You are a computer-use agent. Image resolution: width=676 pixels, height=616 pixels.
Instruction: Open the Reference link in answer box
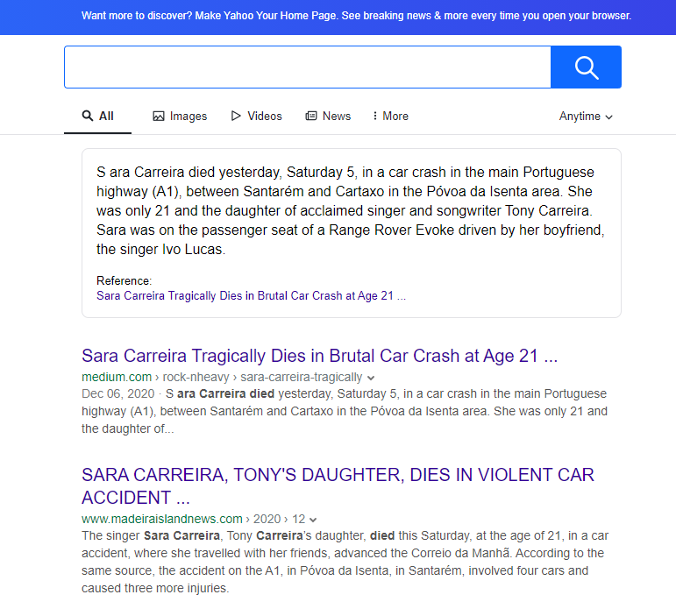point(251,296)
